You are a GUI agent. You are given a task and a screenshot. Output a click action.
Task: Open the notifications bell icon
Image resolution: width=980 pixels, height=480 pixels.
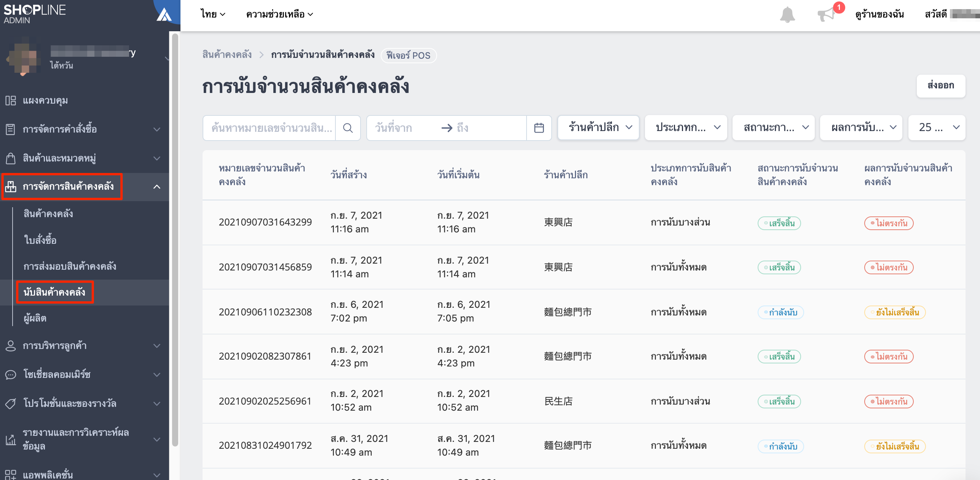(x=787, y=14)
